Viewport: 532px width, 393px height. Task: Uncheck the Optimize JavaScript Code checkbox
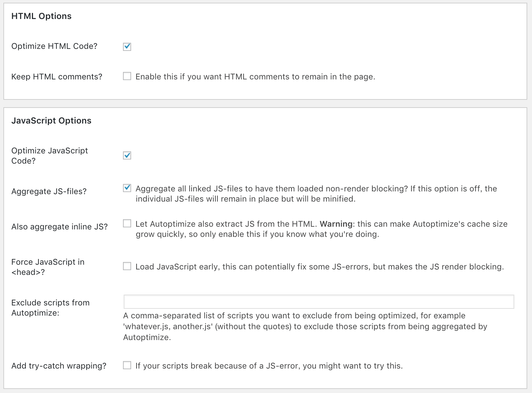pyautogui.click(x=127, y=155)
